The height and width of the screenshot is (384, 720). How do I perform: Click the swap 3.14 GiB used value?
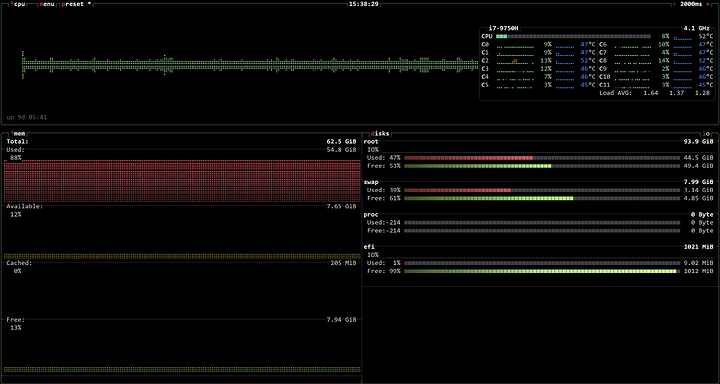point(699,190)
